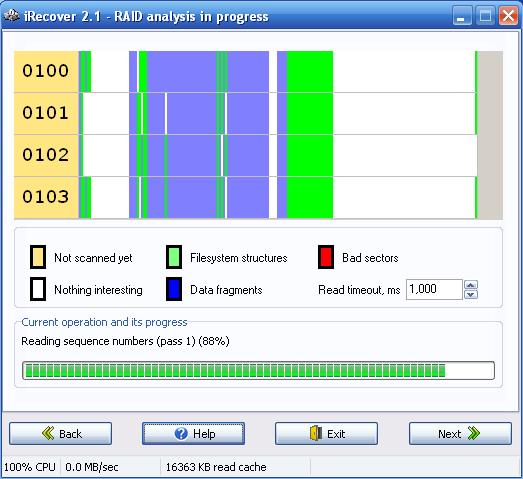The height and width of the screenshot is (479, 523).
Task: Select disk row label 0102
Action: [46, 155]
